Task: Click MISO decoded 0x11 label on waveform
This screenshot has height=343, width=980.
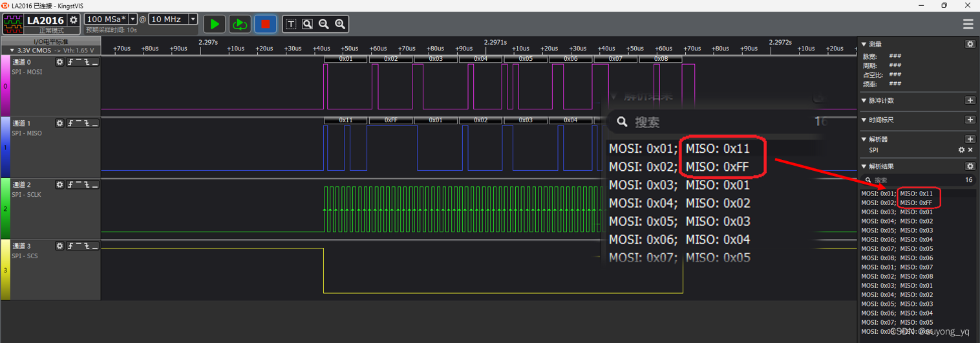Action: coord(346,120)
